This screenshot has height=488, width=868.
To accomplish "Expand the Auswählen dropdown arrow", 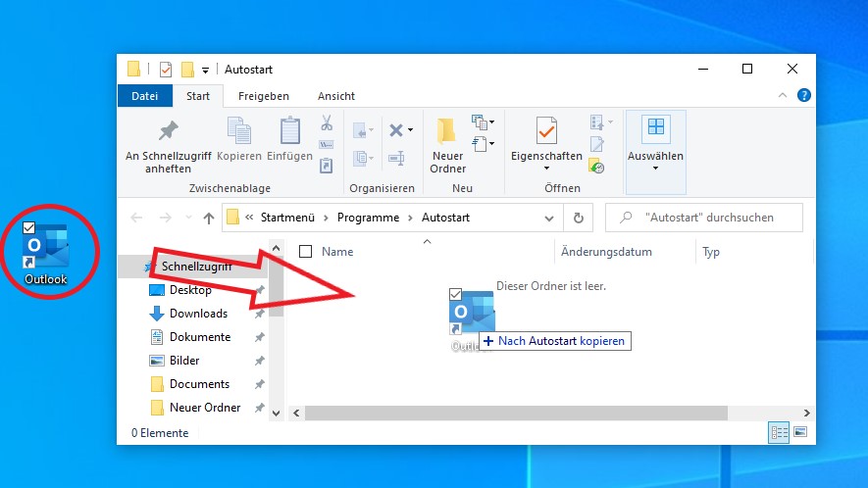I will (655, 169).
